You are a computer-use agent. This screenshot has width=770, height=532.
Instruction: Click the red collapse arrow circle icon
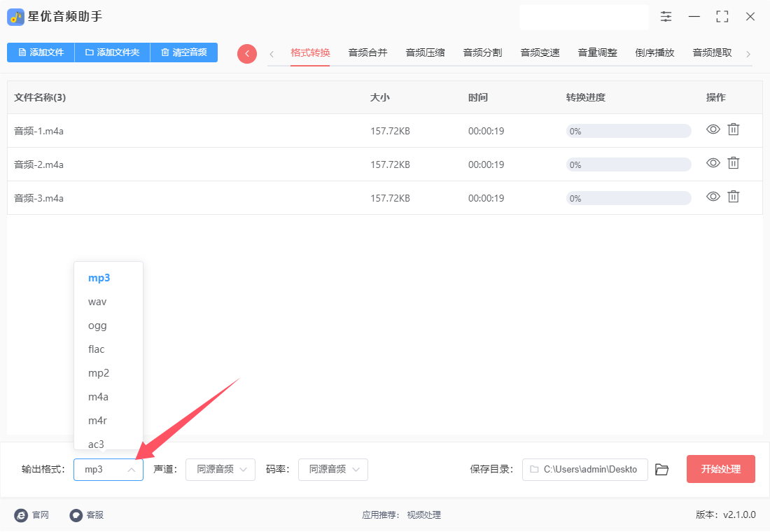[x=247, y=53]
